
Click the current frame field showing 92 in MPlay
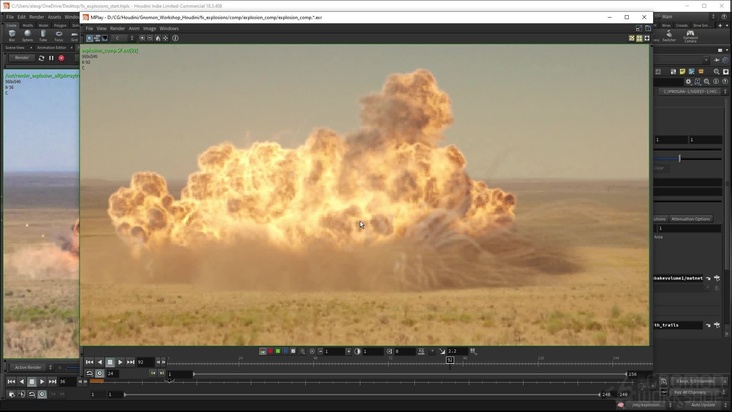point(145,362)
